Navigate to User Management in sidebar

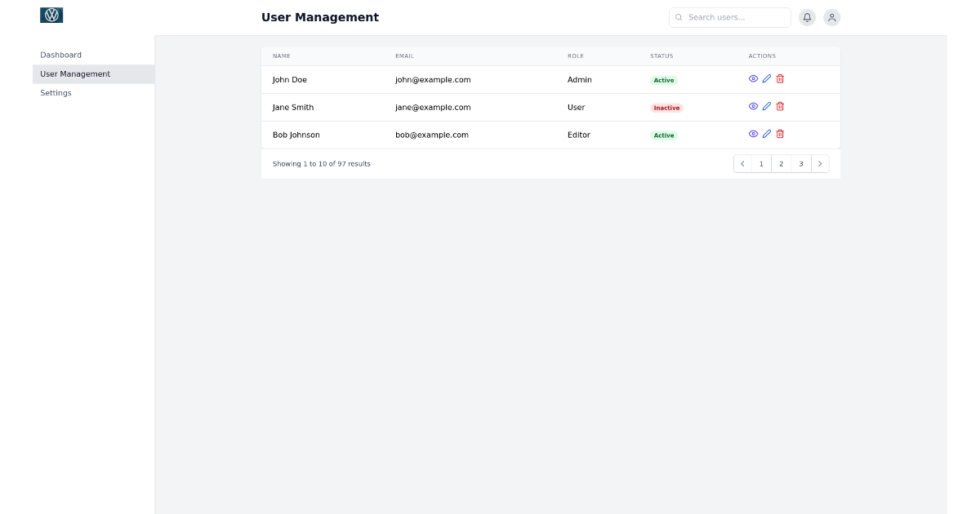[75, 73]
